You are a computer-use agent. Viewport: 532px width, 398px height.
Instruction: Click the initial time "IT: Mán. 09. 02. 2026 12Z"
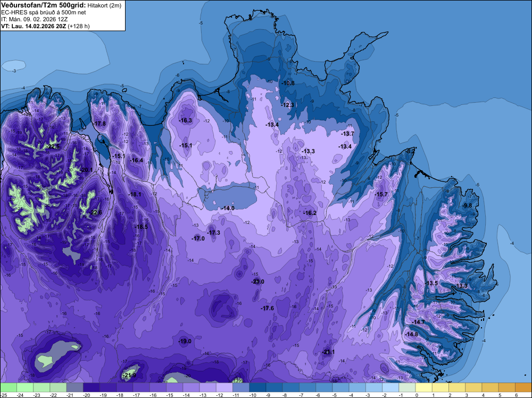[x=34, y=19]
